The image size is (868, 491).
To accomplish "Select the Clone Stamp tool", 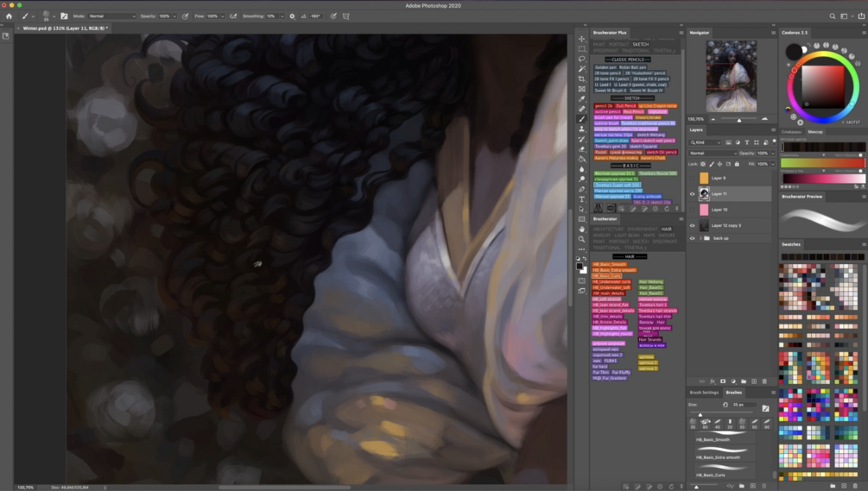I will 582,129.
